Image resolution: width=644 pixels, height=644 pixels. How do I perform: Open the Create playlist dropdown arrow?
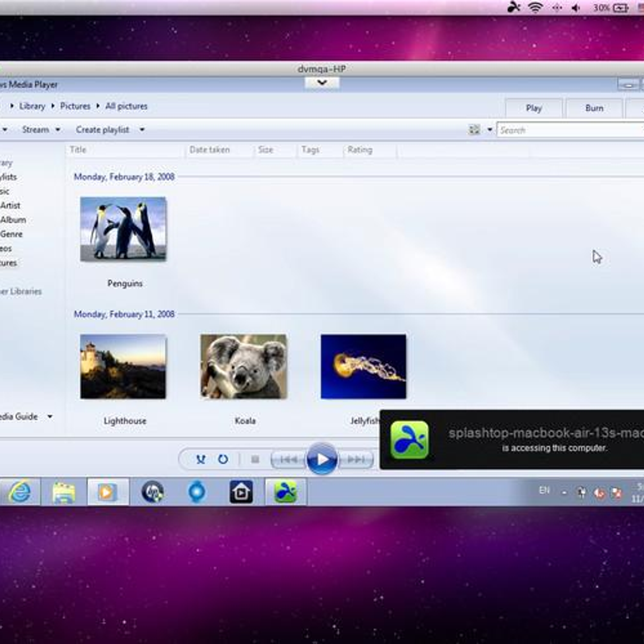click(142, 130)
